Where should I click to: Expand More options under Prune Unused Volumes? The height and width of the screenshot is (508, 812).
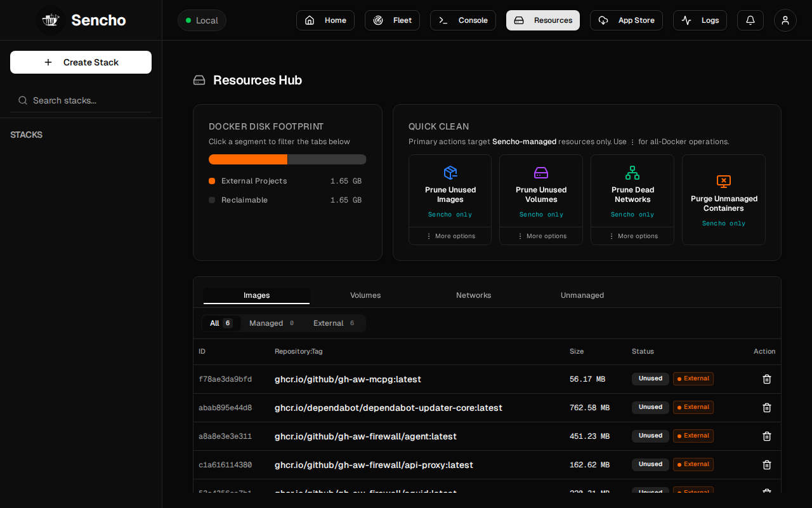pos(541,236)
